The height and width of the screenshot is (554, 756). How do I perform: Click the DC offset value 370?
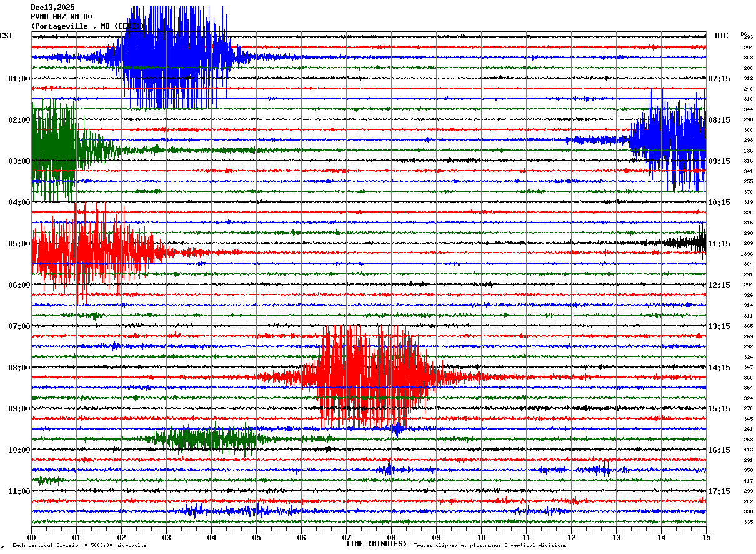click(748, 192)
